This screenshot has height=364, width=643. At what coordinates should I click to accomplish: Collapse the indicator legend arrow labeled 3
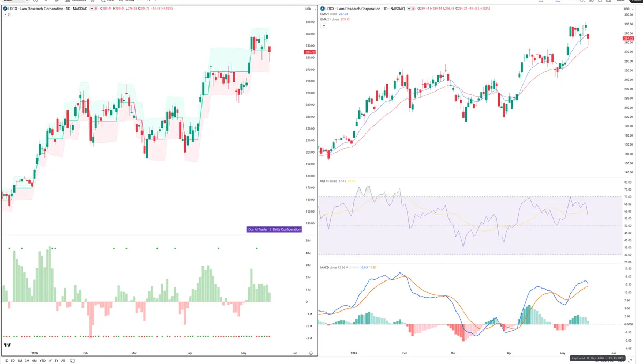click(7, 14)
